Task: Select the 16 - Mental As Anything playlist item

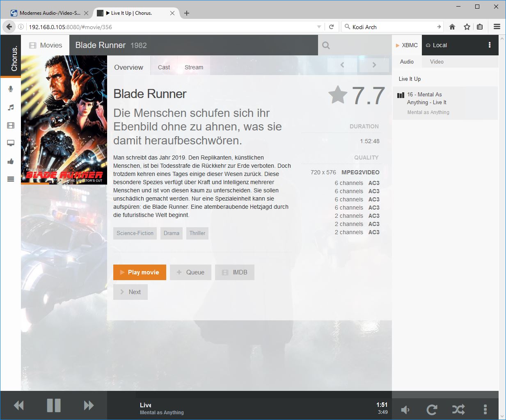Action: pos(445,103)
